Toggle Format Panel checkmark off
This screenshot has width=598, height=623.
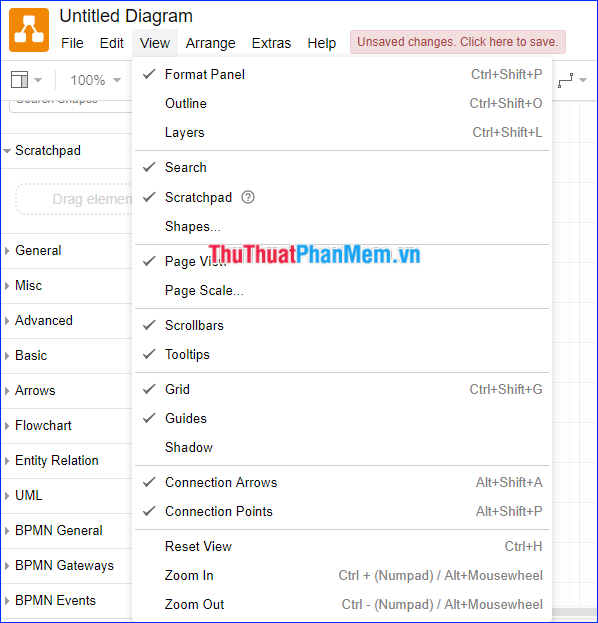[x=342, y=74]
